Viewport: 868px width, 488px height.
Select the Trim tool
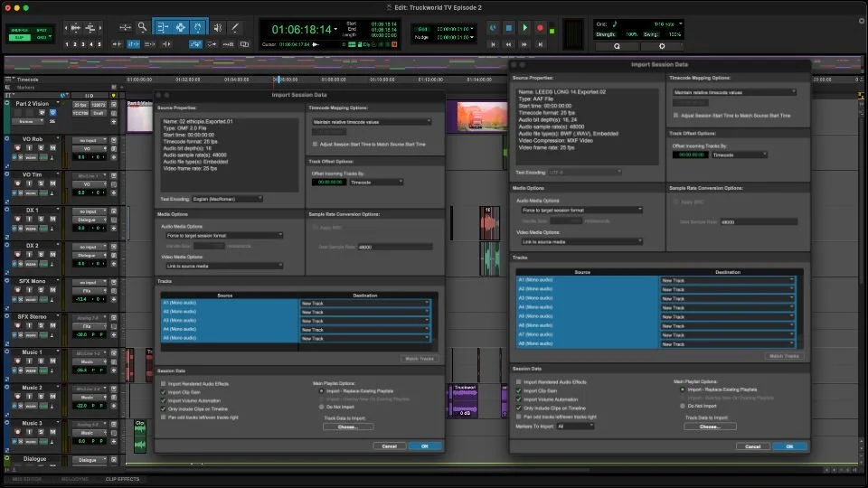[162, 27]
